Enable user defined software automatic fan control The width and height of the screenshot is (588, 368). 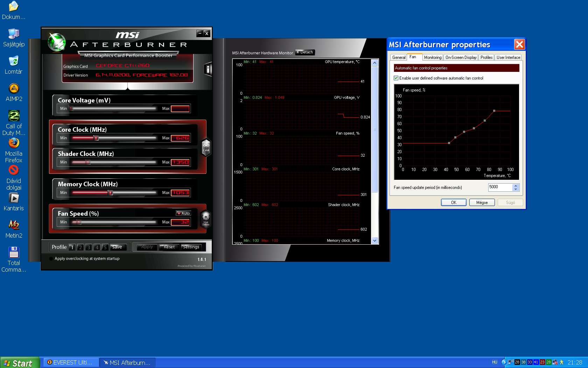coord(396,78)
